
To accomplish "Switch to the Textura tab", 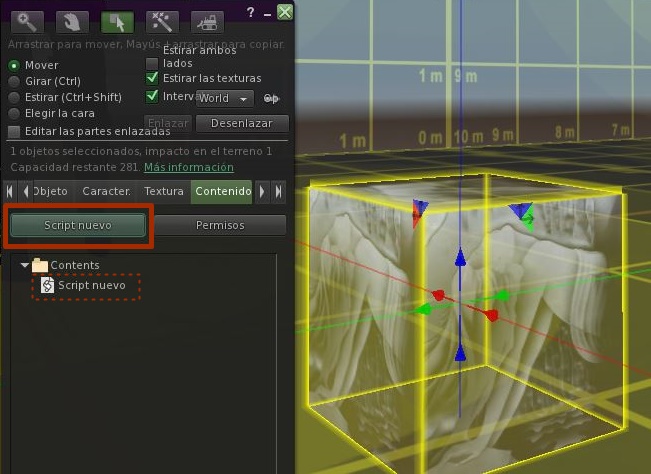I will (x=163, y=191).
